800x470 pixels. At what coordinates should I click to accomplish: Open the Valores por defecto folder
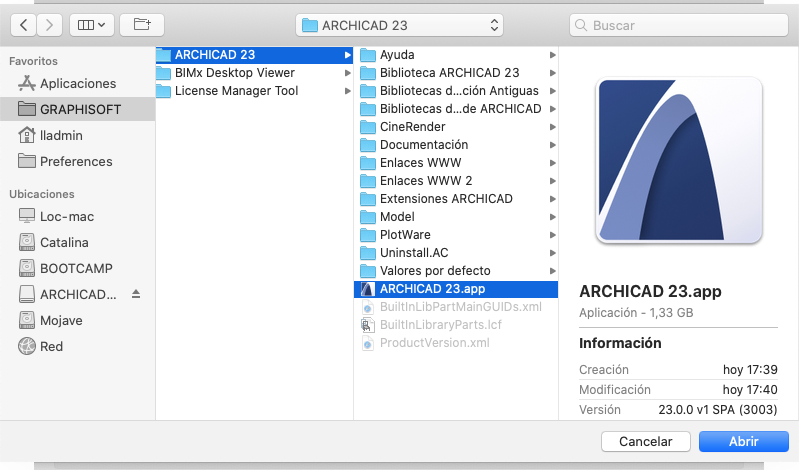point(456,270)
